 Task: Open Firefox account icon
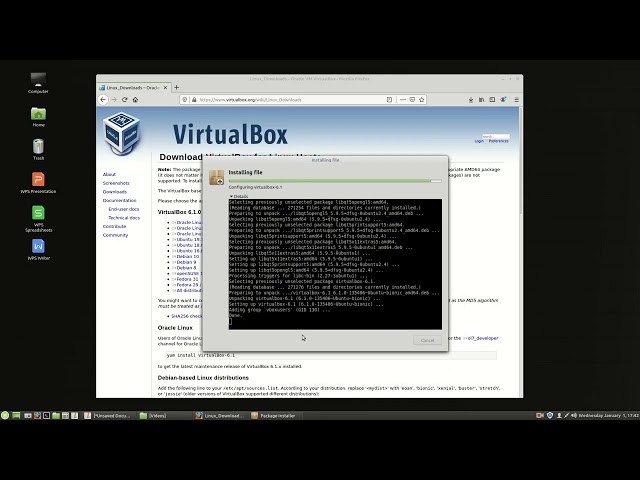503,100
